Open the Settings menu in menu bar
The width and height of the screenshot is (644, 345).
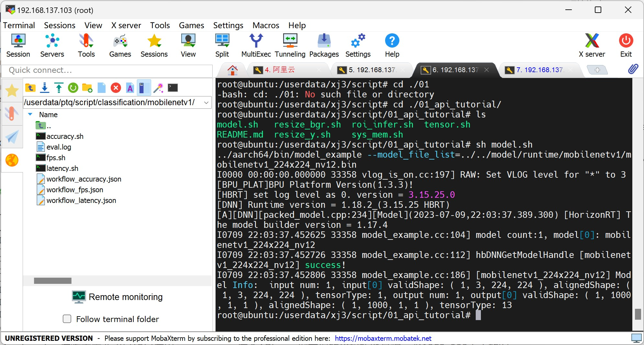click(228, 25)
